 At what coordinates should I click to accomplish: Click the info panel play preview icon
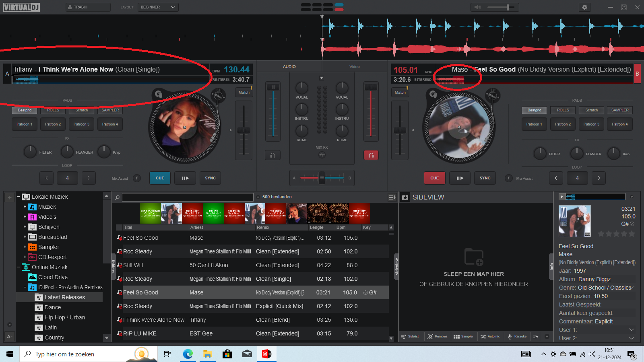click(x=561, y=197)
